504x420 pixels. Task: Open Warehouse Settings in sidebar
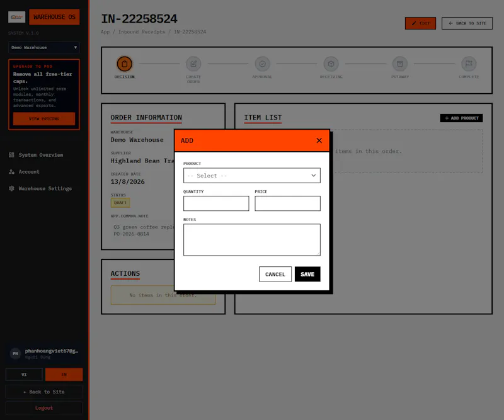pyautogui.click(x=45, y=188)
